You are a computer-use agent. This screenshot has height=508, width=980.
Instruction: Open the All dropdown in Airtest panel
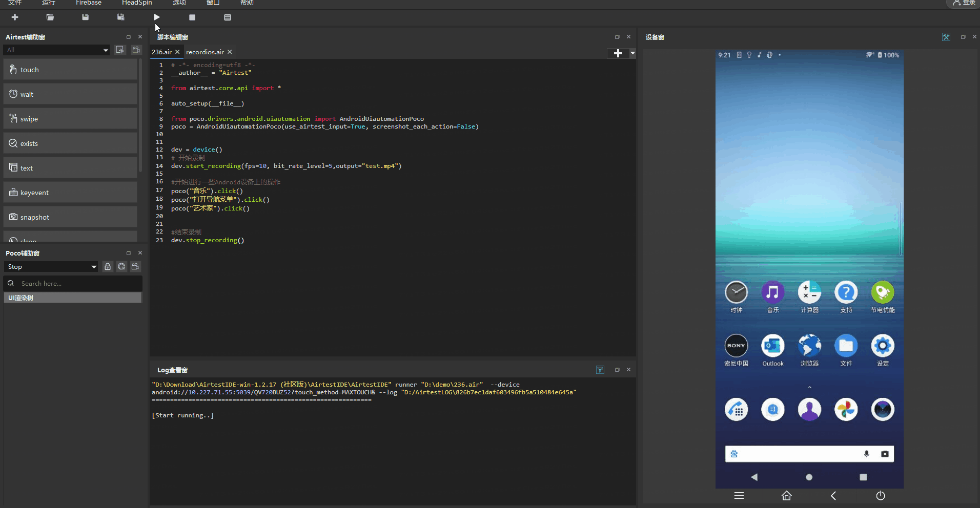point(56,50)
